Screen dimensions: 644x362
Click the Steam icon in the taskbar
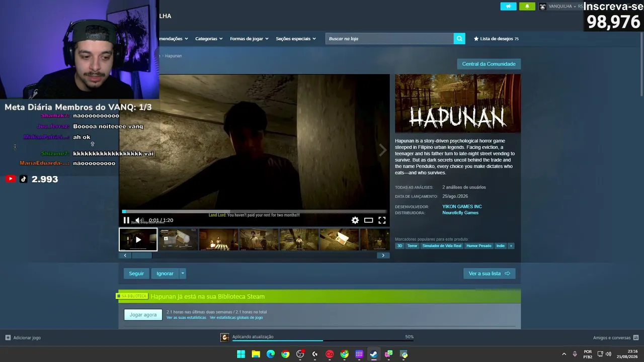point(374,354)
